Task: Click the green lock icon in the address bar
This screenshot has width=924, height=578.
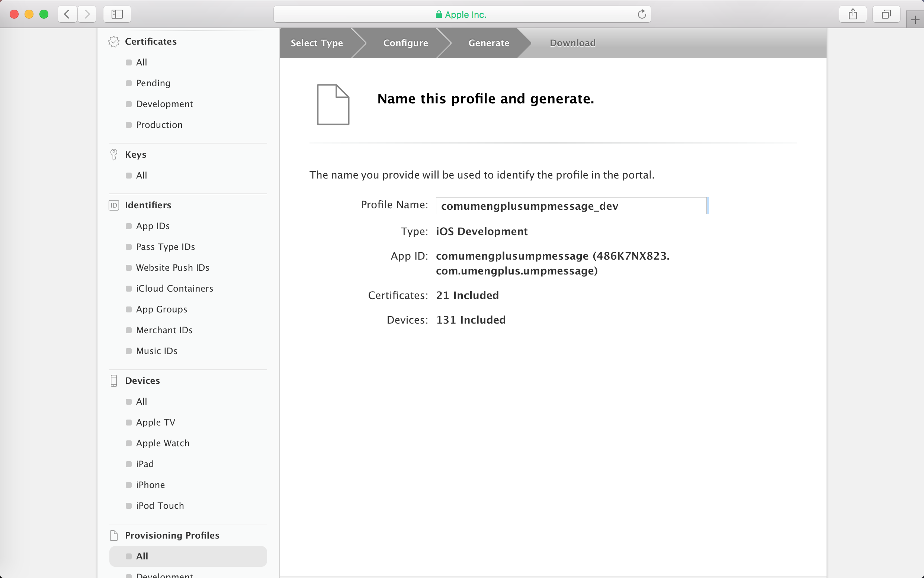Action: 439,15
